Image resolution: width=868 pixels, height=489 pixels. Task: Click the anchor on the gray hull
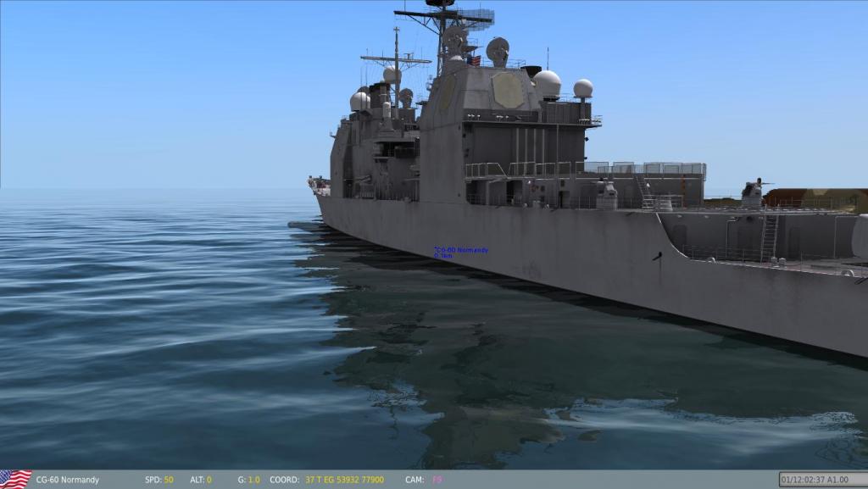tap(657, 256)
